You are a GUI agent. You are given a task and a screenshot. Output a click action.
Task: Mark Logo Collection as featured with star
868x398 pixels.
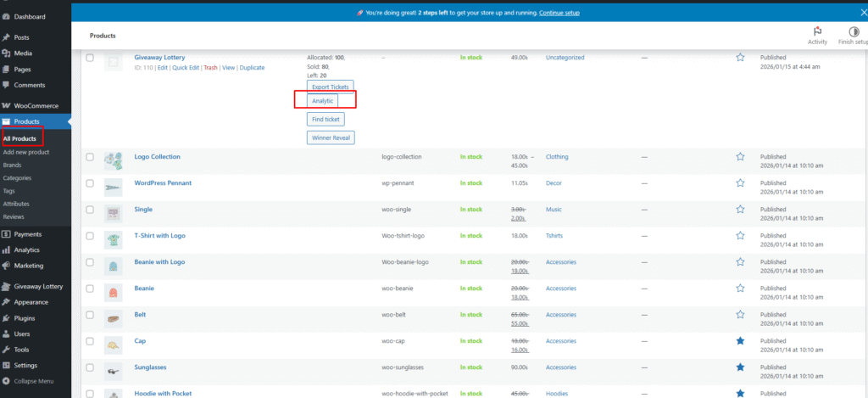[x=740, y=157]
